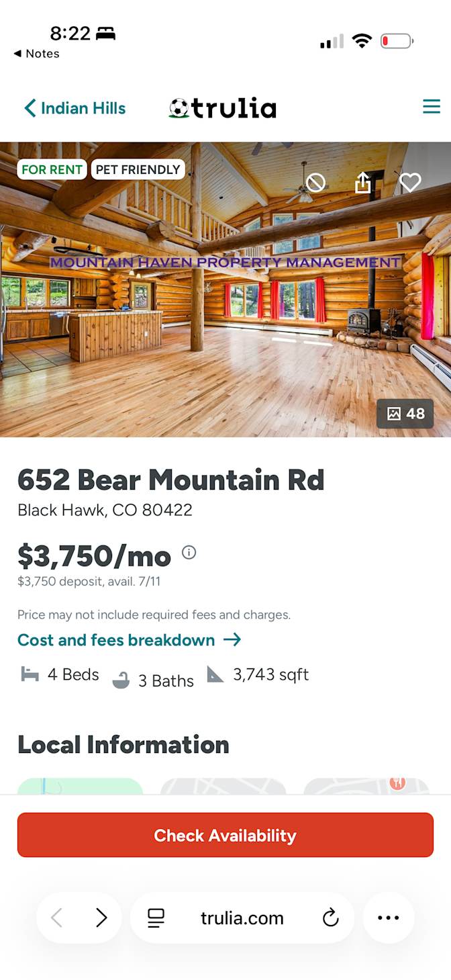Image resolution: width=451 pixels, height=980 pixels.
Task: Select the FOR RENT tag
Action: 52,169
